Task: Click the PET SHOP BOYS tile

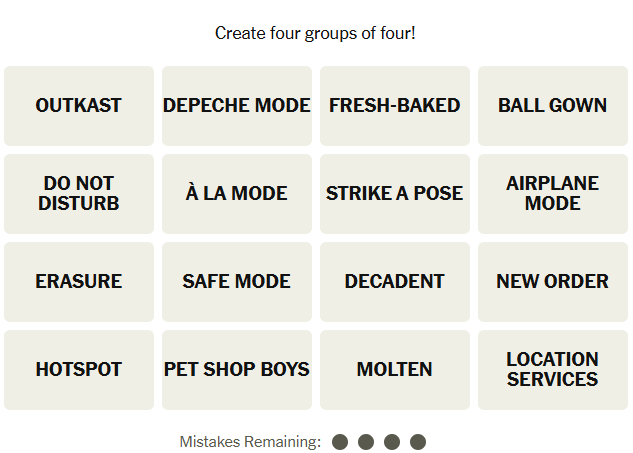Action: click(x=237, y=370)
